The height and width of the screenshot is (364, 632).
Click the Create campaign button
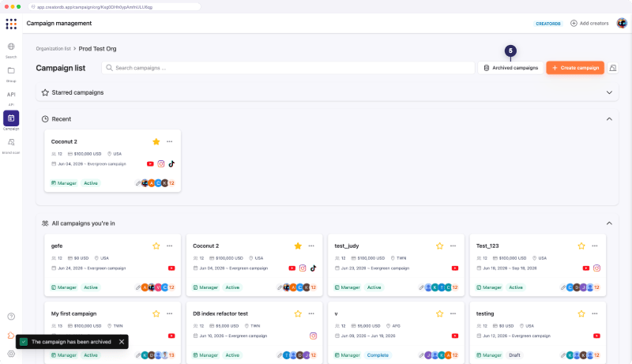click(x=575, y=68)
